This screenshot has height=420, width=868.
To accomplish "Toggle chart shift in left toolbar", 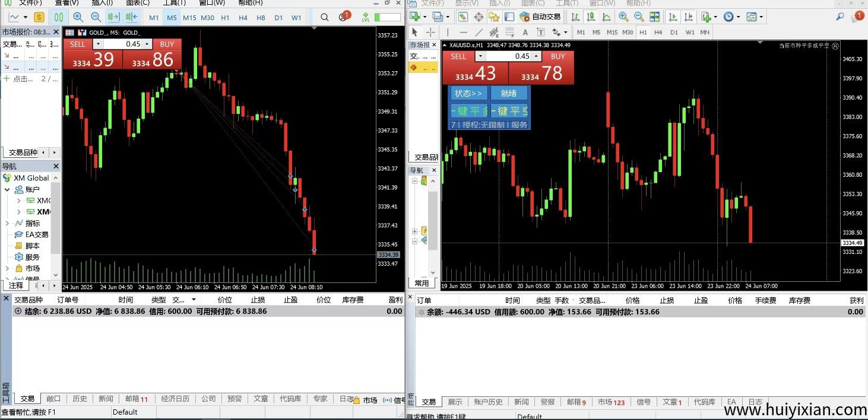I will pyautogui.click(x=131, y=17).
